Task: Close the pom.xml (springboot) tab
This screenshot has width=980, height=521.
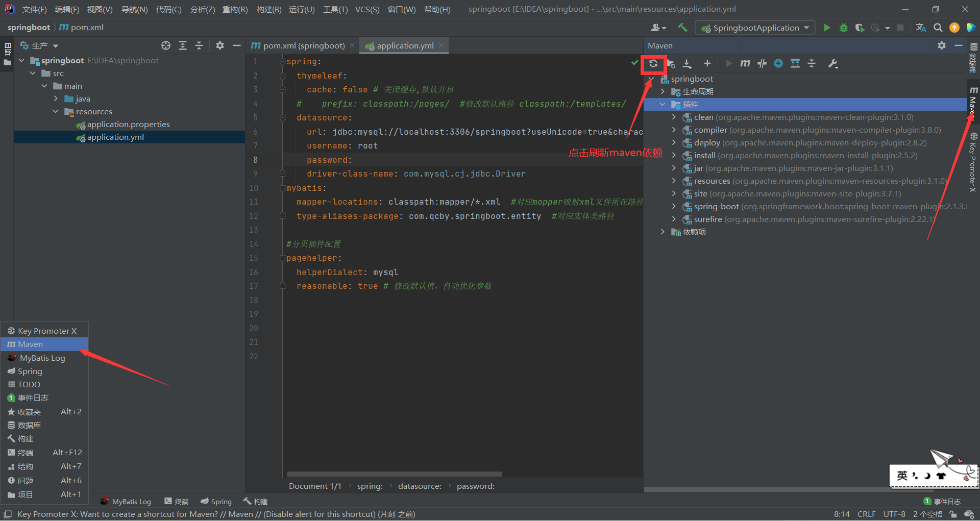Action: [352, 45]
